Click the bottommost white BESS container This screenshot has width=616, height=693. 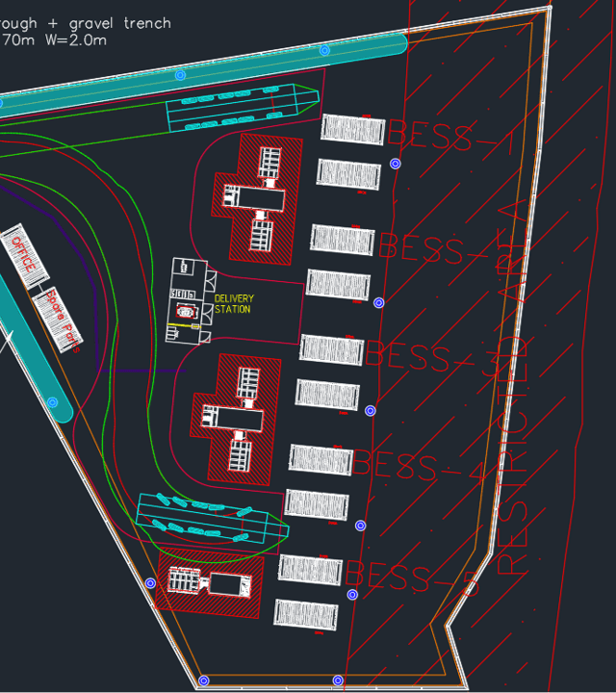coord(306,614)
